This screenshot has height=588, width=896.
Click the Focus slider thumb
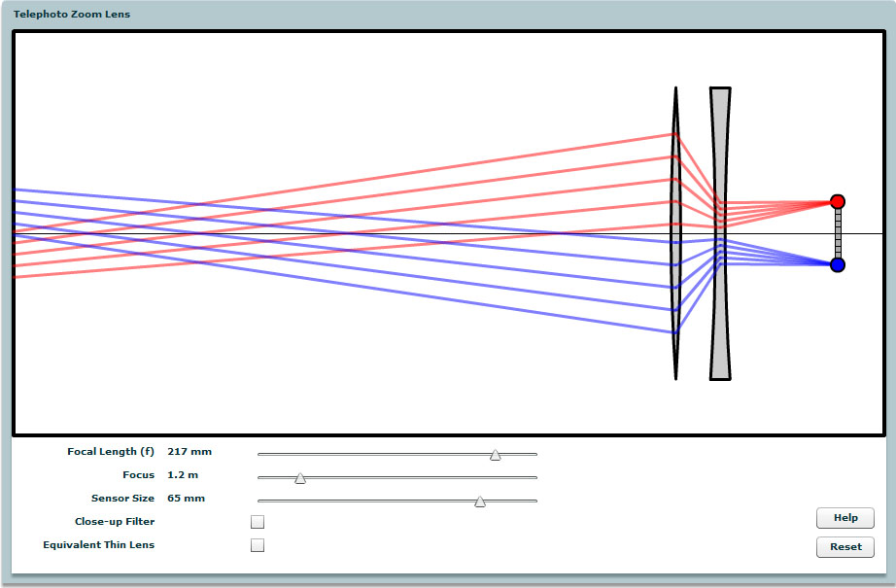click(x=300, y=477)
